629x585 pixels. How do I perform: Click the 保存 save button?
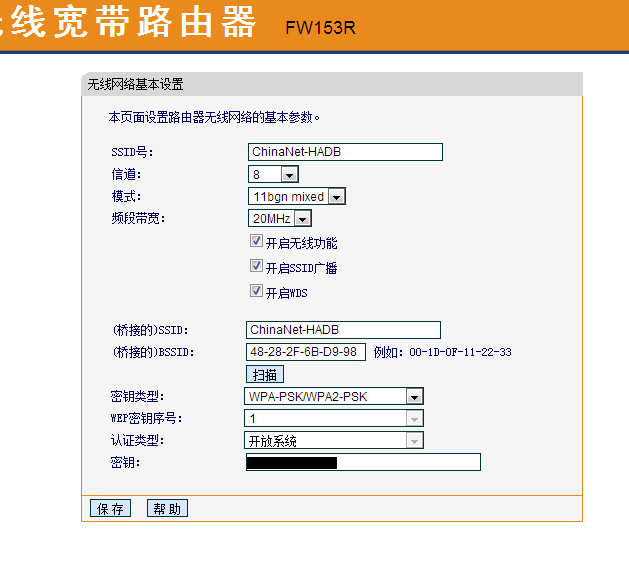[110, 508]
